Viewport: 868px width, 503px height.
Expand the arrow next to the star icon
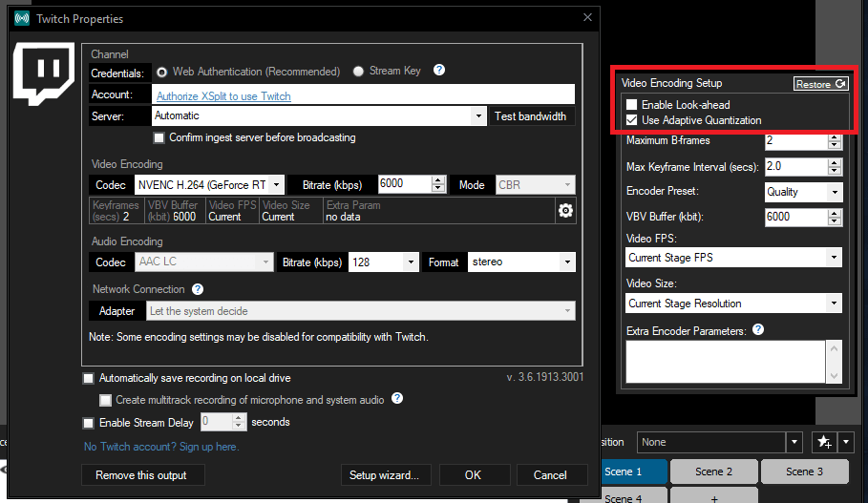click(846, 442)
